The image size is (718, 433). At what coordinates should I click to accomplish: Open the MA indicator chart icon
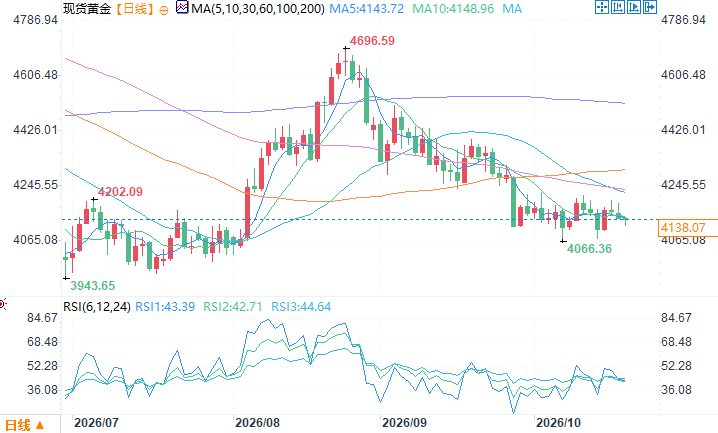pyautogui.click(x=182, y=7)
